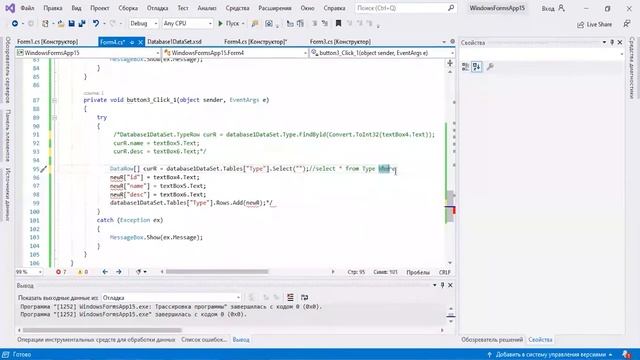Open the 99 % zoom level dropdown
640x360 pixels.
29,272
